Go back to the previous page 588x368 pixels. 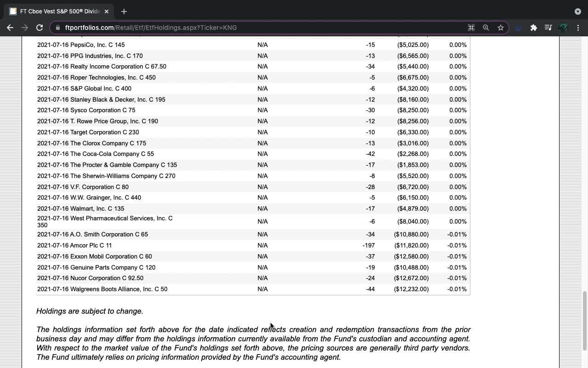(x=10, y=28)
